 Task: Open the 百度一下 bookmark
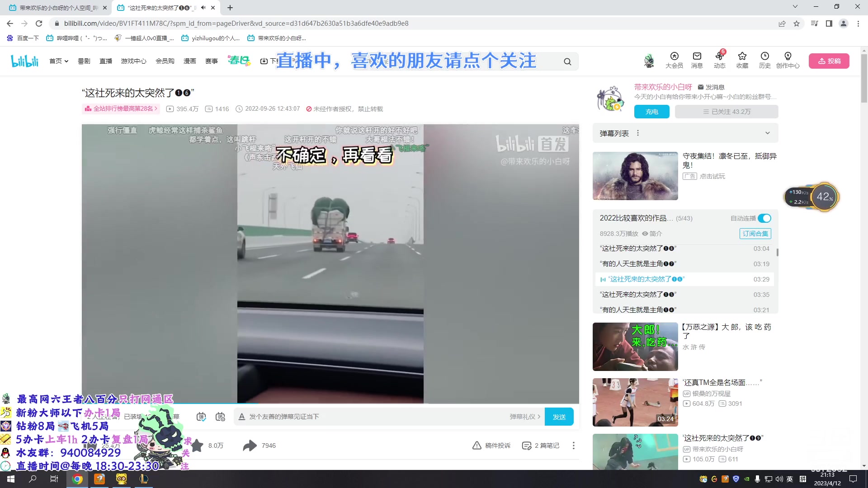[23, 38]
